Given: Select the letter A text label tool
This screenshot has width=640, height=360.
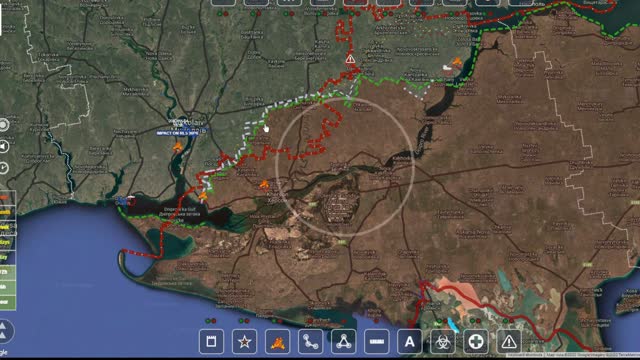Looking at the screenshot, I should 410,341.
